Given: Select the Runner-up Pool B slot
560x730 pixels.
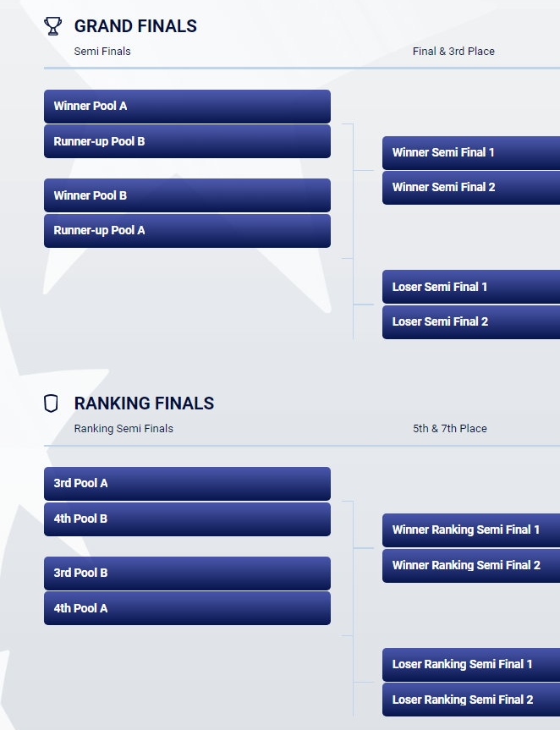Looking at the screenshot, I should click(187, 141).
